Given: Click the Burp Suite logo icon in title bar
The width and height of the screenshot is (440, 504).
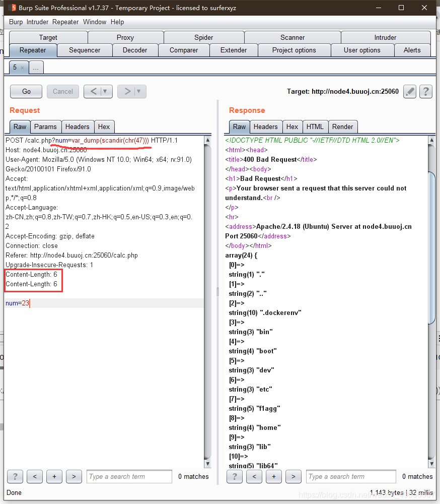Looking at the screenshot, I should pyautogui.click(x=13, y=8).
